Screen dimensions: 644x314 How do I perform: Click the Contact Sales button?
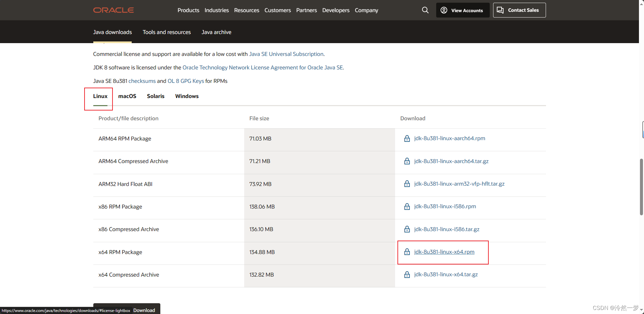(519, 10)
